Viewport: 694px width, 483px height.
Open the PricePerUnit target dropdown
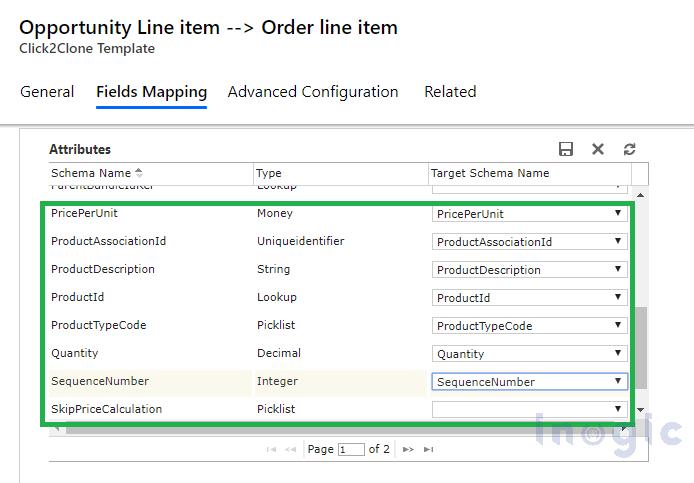pos(618,214)
